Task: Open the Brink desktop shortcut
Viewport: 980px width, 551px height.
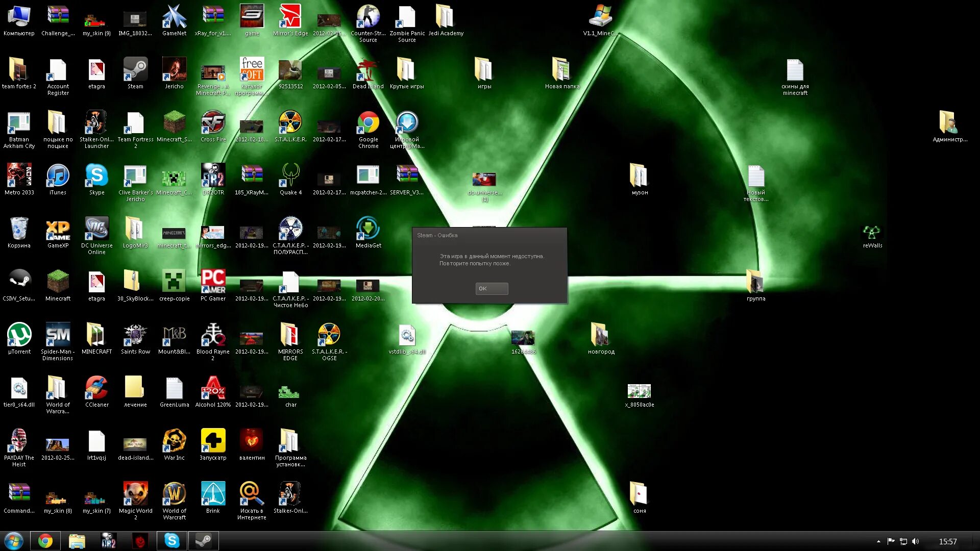Action: tap(213, 494)
